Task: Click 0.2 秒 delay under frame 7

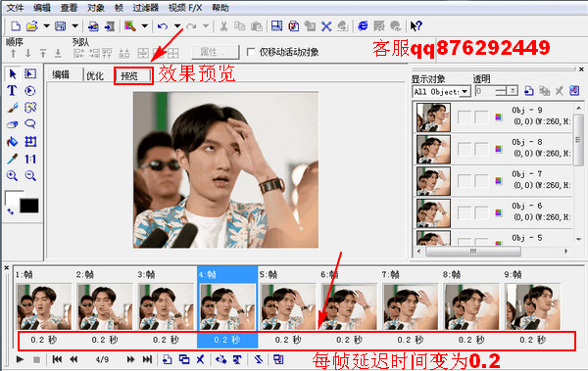Action: coord(411,340)
